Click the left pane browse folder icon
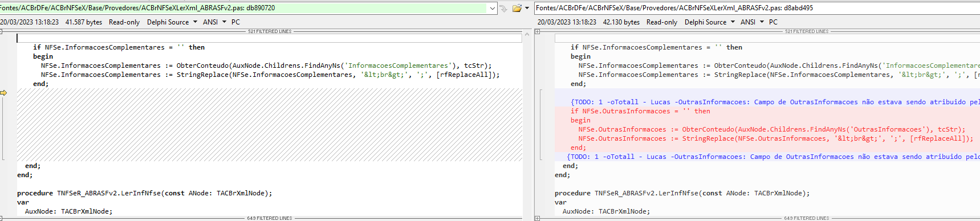The image size is (980, 221). pos(517,8)
